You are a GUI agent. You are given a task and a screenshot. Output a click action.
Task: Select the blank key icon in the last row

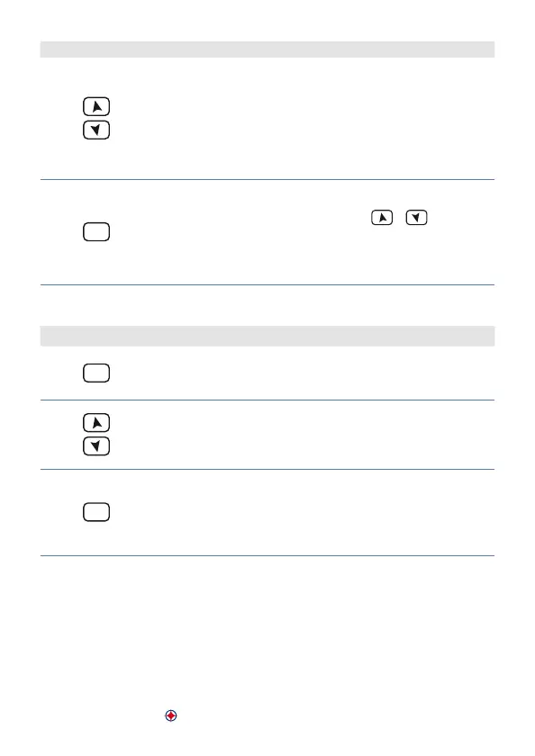click(x=96, y=512)
